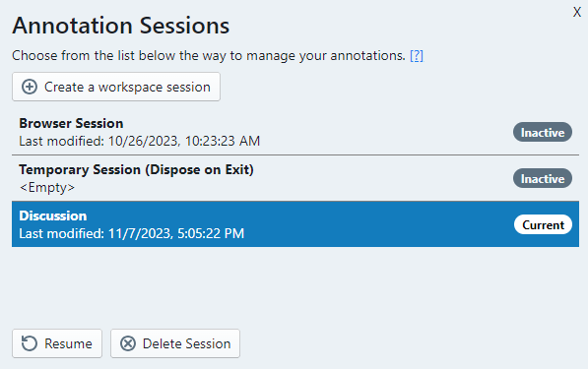Click the <Empty> text under Temporary Session

pos(47,187)
